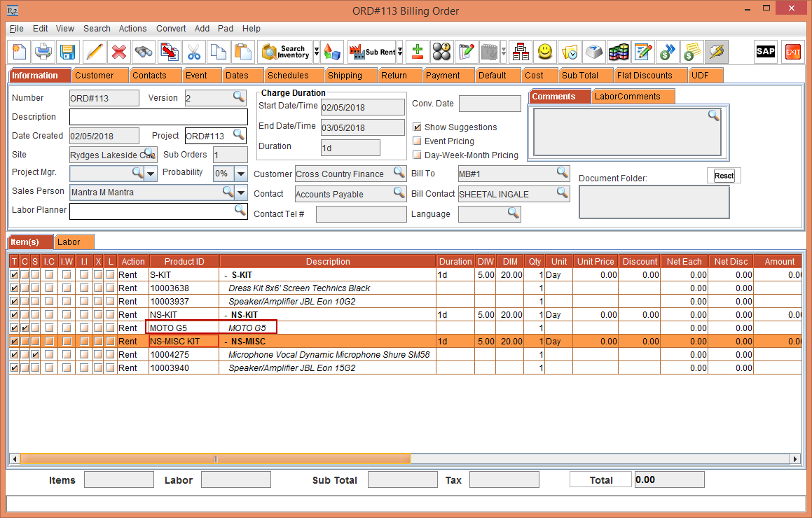
Task: Click the SAP icon
Action: click(765, 52)
